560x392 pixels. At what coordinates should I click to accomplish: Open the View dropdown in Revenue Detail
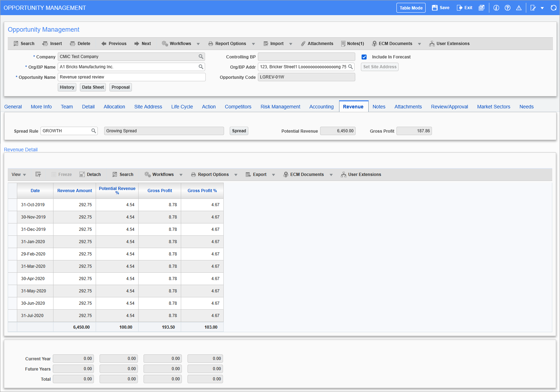coord(19,175)
